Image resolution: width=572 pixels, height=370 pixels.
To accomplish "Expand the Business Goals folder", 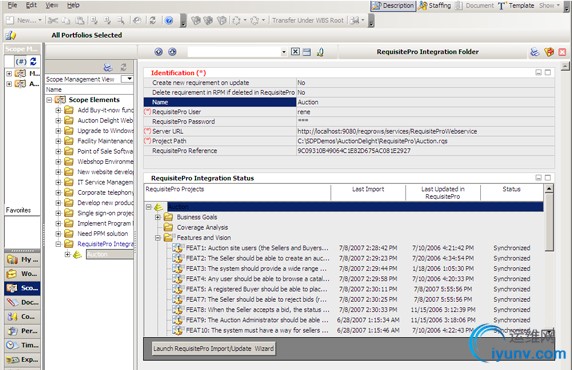I will [158, 217].
